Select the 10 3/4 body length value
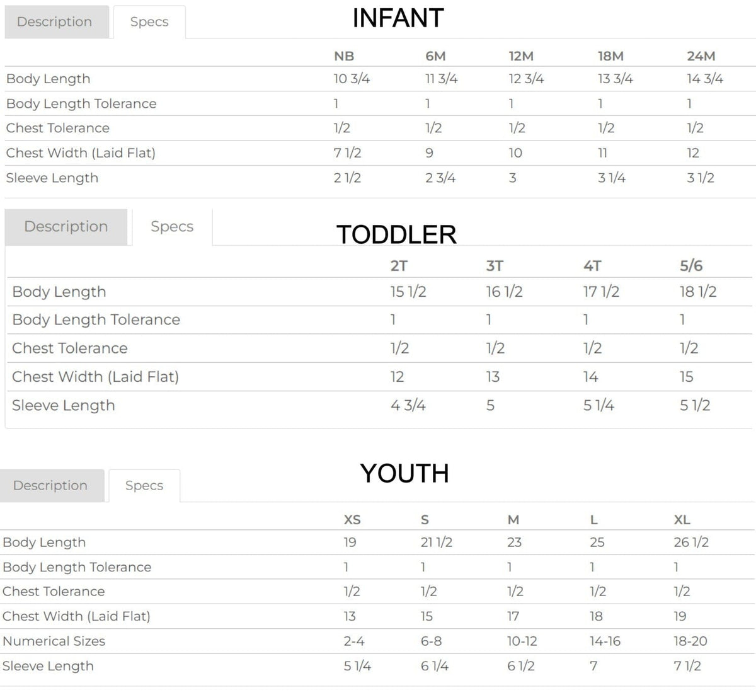The height and width of the screenshot is (700, 756). point(352,79)
